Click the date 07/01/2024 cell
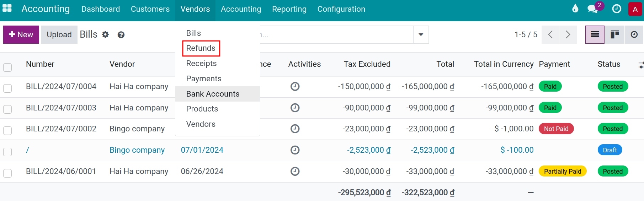This screenshot has width=644, height=201. coord(202,150)
